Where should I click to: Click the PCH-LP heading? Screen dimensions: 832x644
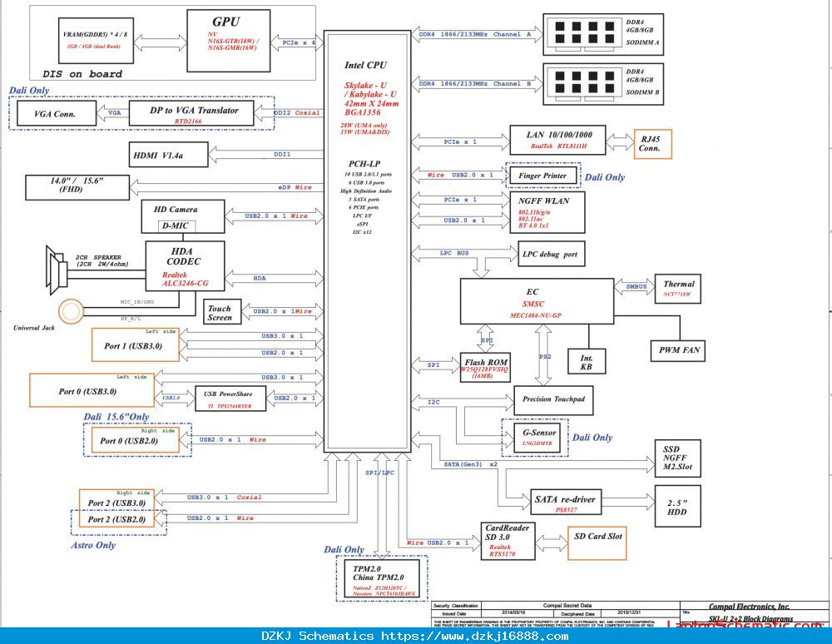coord(364,164)
